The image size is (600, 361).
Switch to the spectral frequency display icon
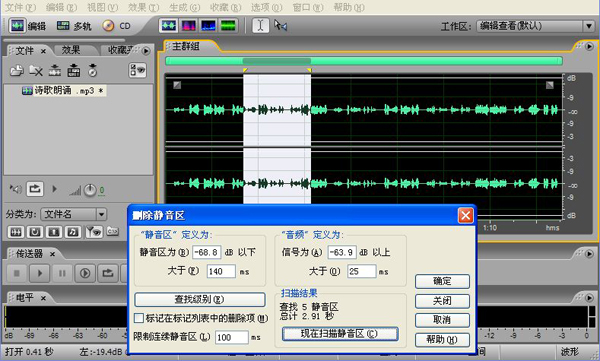188,26
